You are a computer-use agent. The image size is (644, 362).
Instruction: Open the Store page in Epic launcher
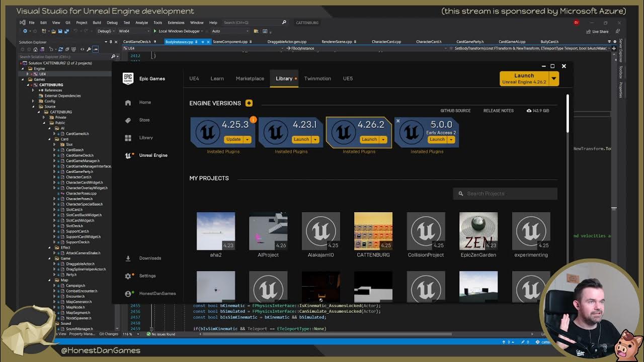[137, 120]
